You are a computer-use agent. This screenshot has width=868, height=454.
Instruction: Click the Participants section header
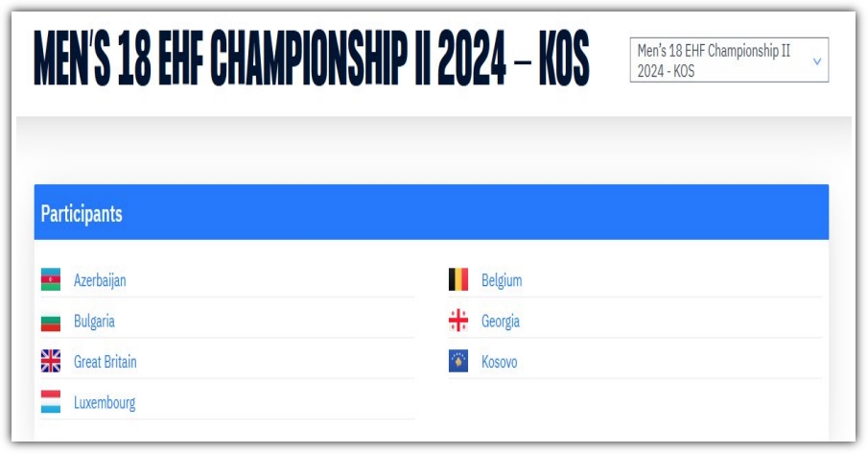point(82,214)
